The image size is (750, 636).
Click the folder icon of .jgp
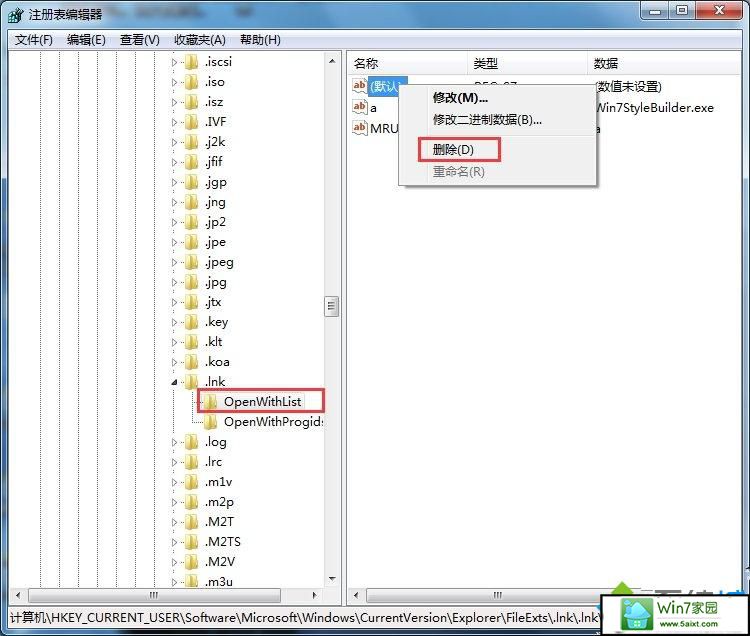pos(192,182)
